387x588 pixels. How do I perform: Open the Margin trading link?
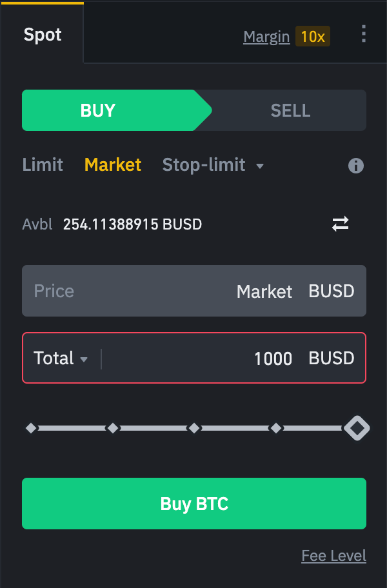tap(266, 37)
